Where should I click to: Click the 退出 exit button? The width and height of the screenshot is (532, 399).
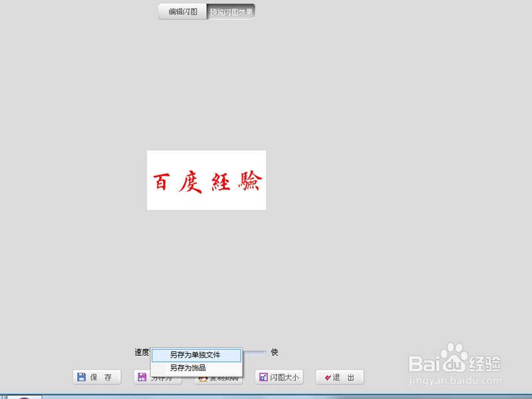(340, 377)
